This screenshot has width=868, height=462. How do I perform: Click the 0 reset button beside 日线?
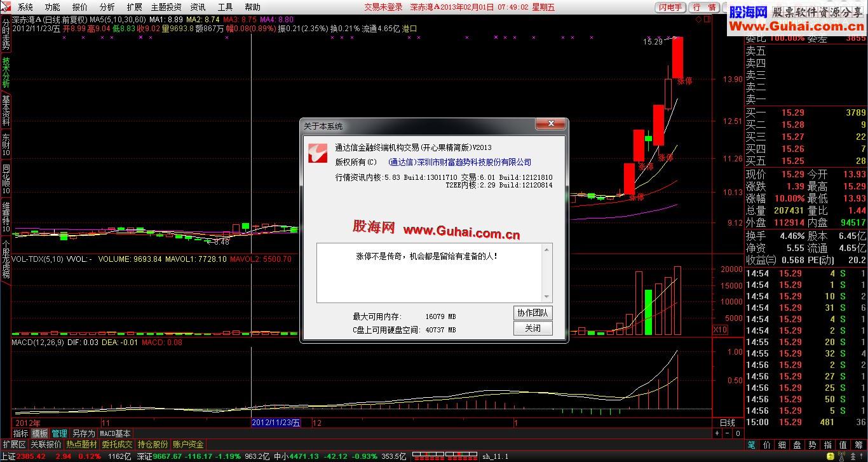[738, 433]
